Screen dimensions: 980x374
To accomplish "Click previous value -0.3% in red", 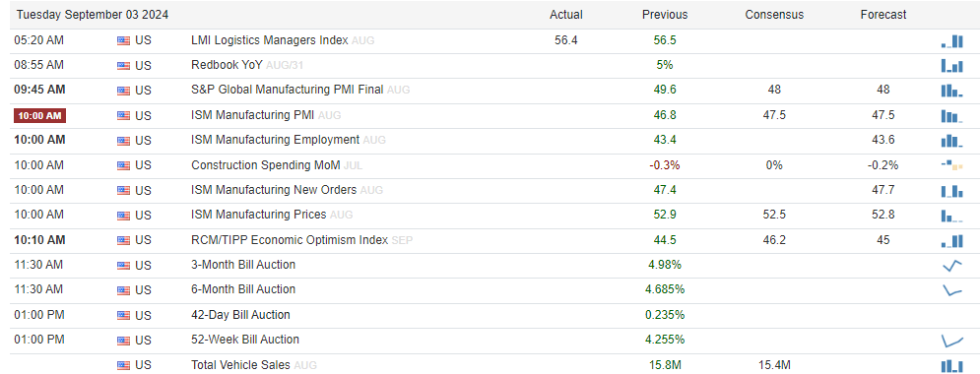I will (x=665, y=164).
